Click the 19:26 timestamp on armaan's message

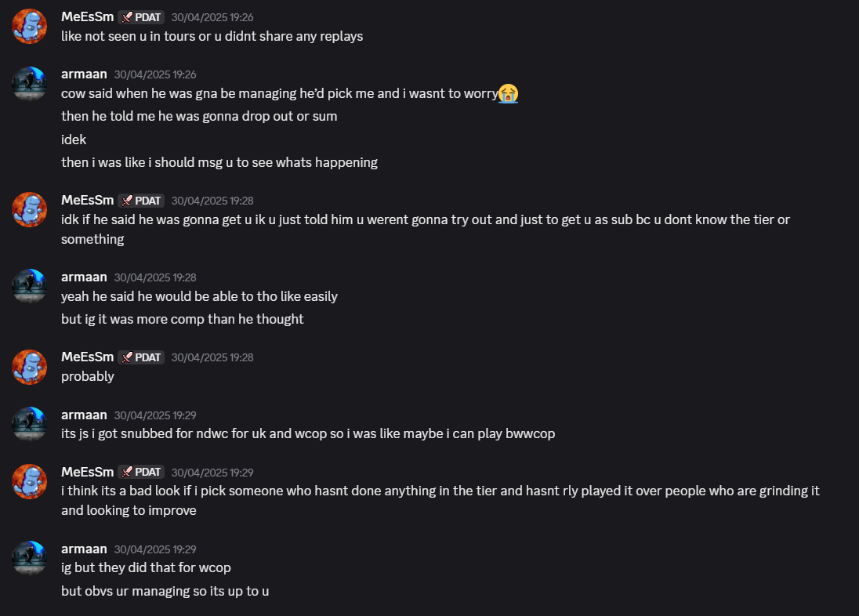tap(155, 75)
